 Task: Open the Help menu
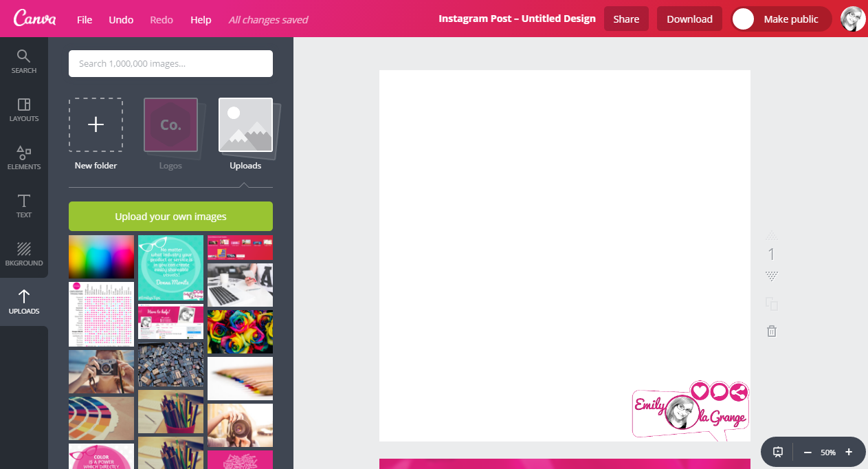[201, 19]
